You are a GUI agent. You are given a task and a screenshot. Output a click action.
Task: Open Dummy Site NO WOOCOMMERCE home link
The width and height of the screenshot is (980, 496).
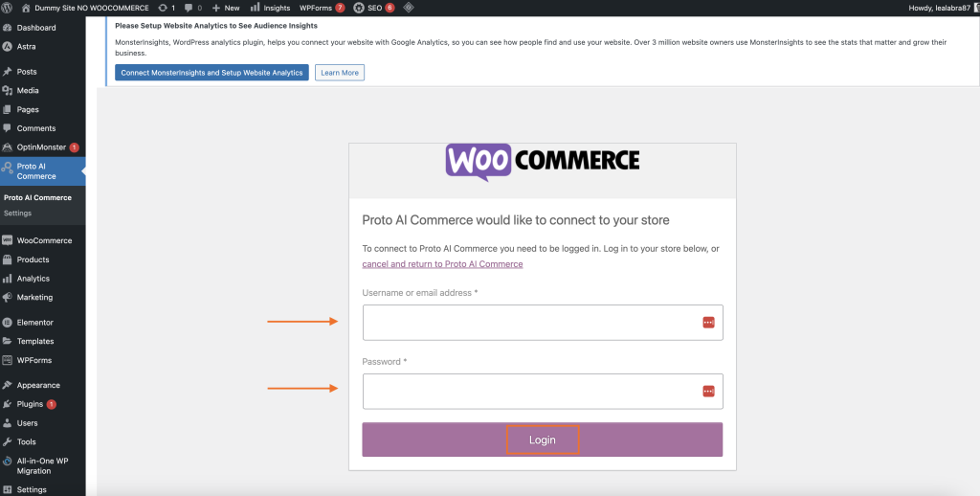(x=85, y=8)
